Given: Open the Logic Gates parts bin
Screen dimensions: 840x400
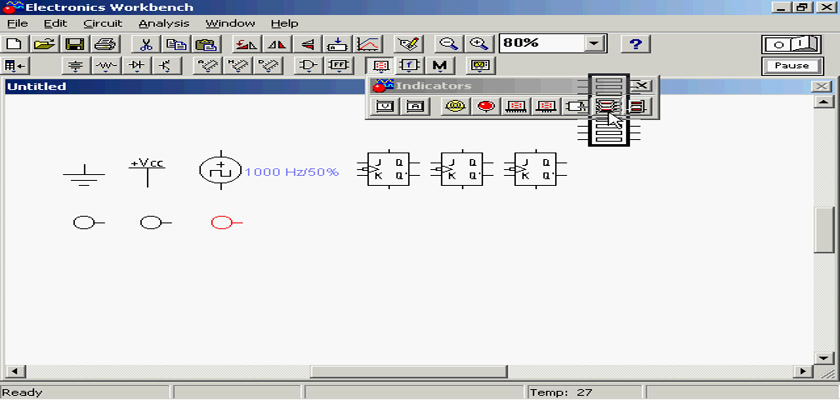Looking at the screenshot, I should [x=310, y=66].
